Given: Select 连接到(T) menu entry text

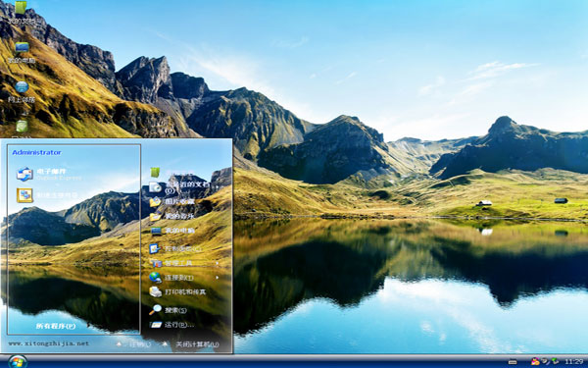Looking at the screenshot, I should click(179, 278).
